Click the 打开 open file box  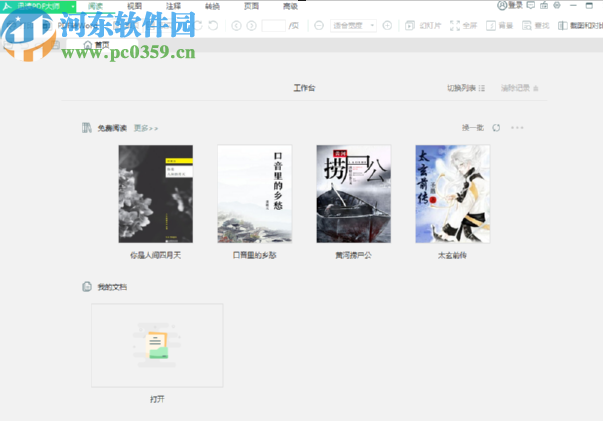click(x=157, y=345)
